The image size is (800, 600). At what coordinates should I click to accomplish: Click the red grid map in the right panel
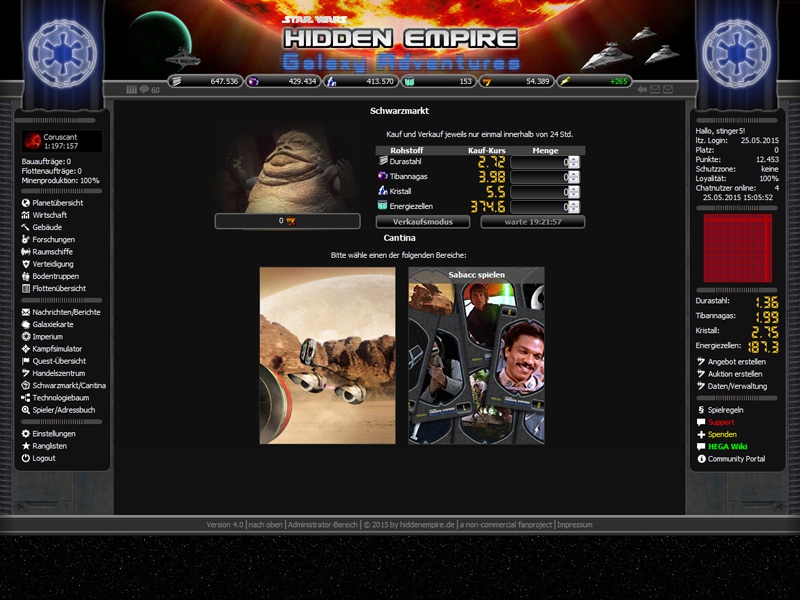pyautogui.click(x=738, y=248)
